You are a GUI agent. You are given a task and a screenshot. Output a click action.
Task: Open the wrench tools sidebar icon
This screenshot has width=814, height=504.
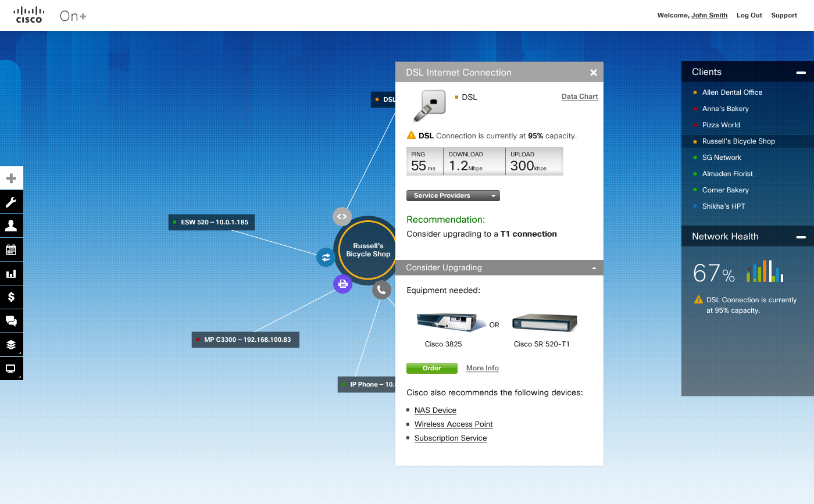point(11,202)
